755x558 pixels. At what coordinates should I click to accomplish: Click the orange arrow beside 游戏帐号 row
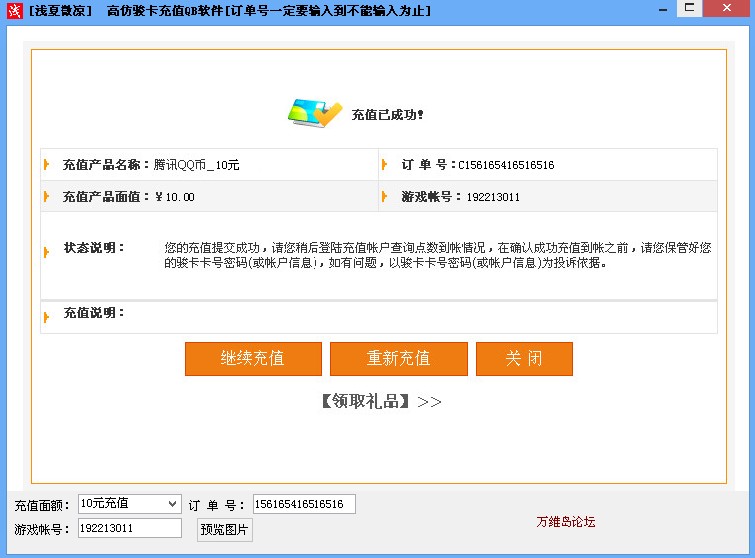click(384, 196)
